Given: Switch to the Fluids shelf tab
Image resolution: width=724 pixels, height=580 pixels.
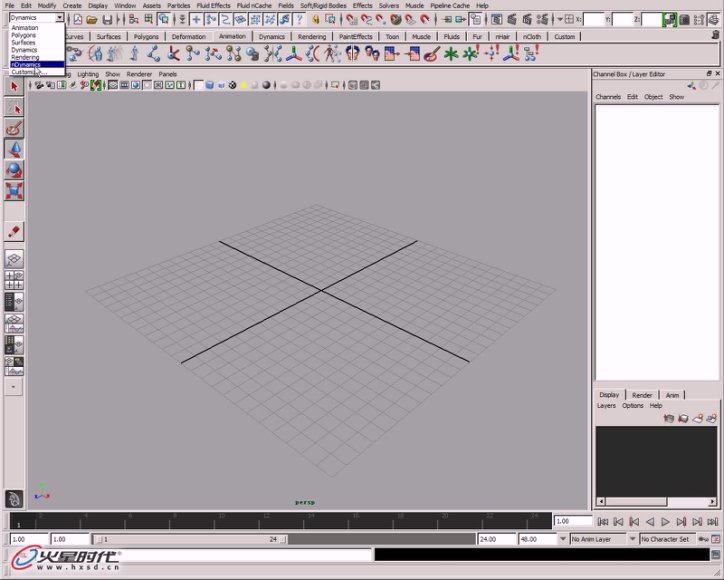Looking at the screenshot, I should 452,36.
